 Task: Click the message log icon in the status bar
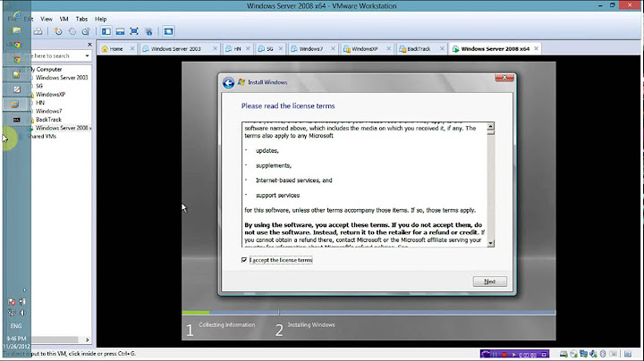click(628, 354)
